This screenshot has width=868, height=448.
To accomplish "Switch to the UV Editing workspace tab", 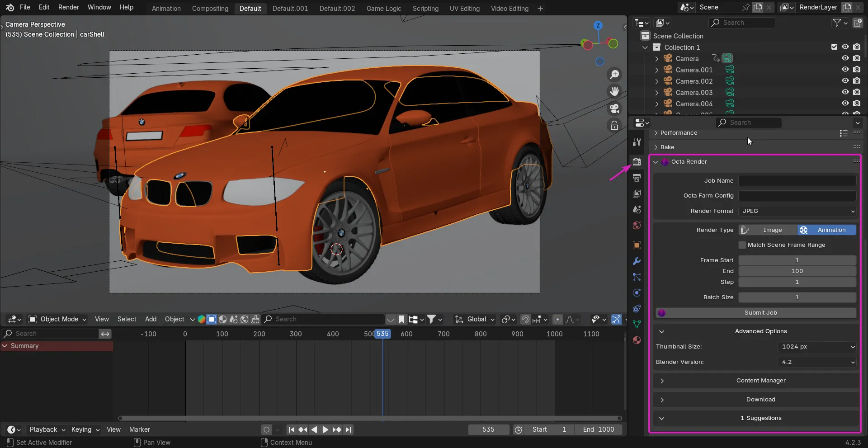I will coord(465,9).
